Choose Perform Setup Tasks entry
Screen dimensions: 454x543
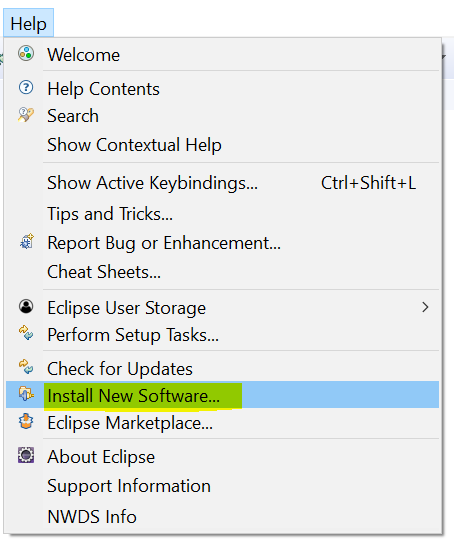pos(222,335)
